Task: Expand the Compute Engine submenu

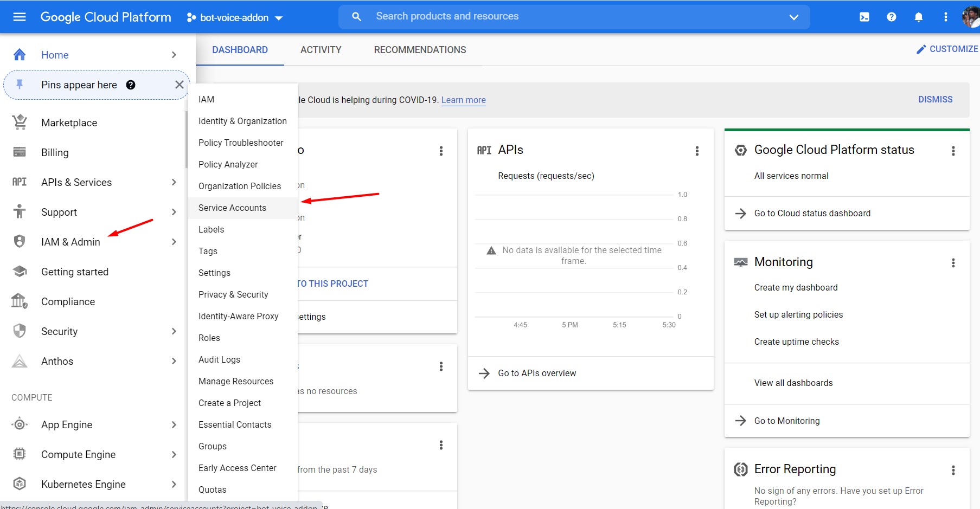Action: (174, 454)
